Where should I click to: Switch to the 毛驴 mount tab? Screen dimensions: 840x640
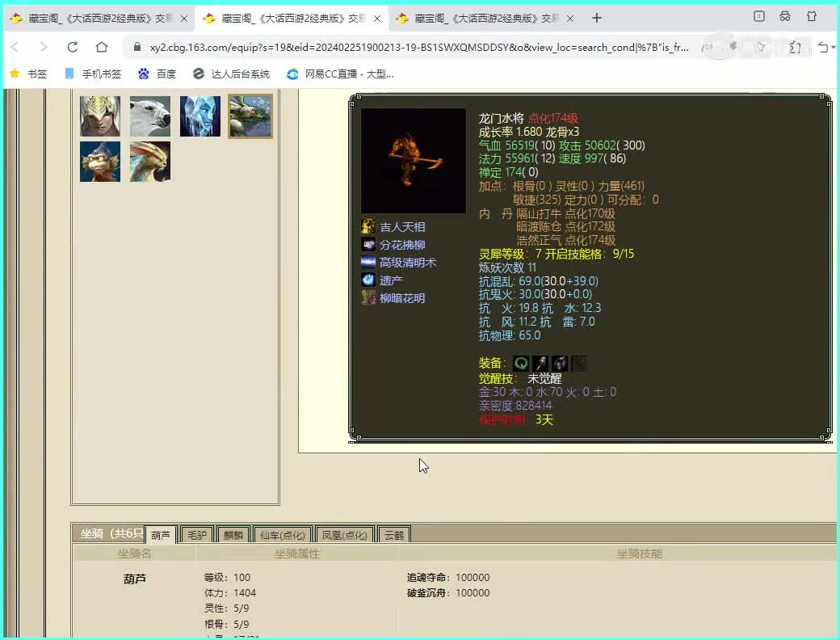pyautogui.click(x=197, y=535)
